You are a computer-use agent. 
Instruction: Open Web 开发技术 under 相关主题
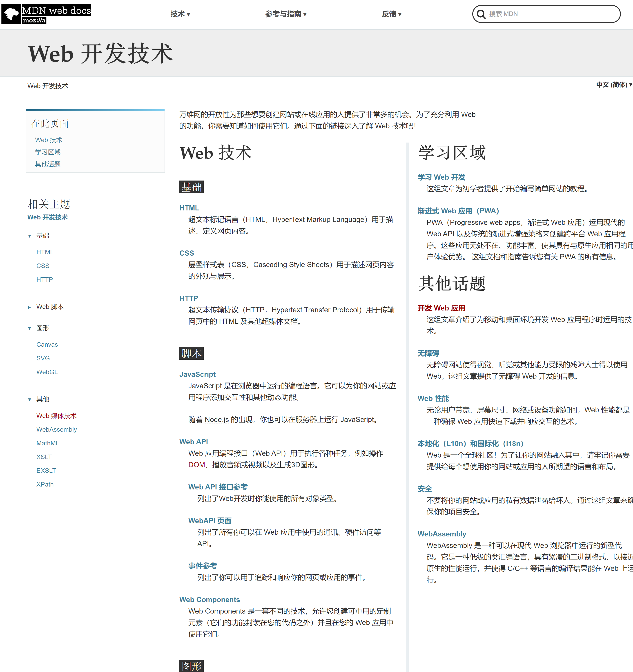[48, 217]
